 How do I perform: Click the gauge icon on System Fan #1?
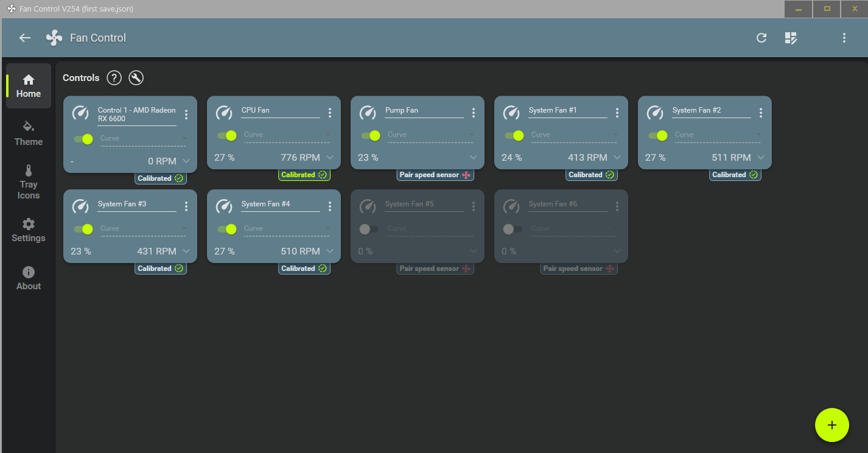[x=511, y=113]
